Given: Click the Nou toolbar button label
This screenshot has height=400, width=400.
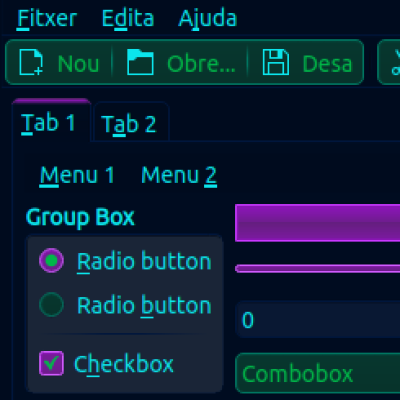Looking at the screenshot, I should [x=78, y=63].
